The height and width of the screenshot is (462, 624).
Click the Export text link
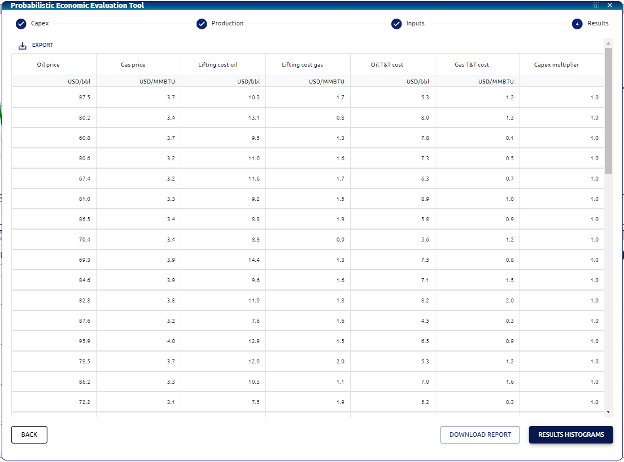43,45
